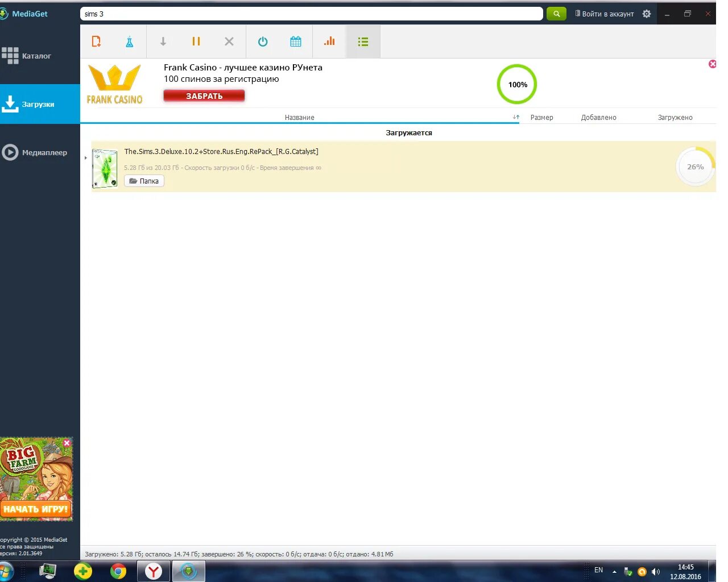The height and width of the screenshot is (582, 728).
Task: Click the MediaGet logo
Action: [24, 14]
